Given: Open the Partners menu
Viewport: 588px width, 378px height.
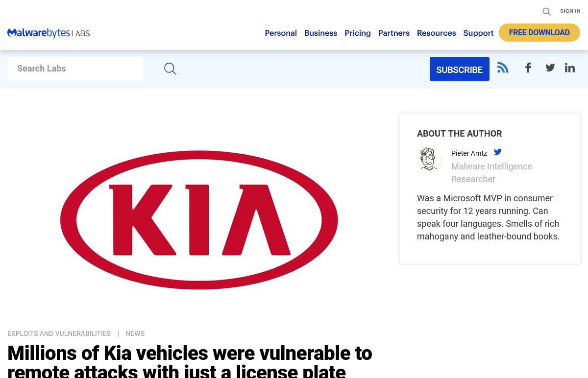Looking at the screenshot, I should (394, 33).
